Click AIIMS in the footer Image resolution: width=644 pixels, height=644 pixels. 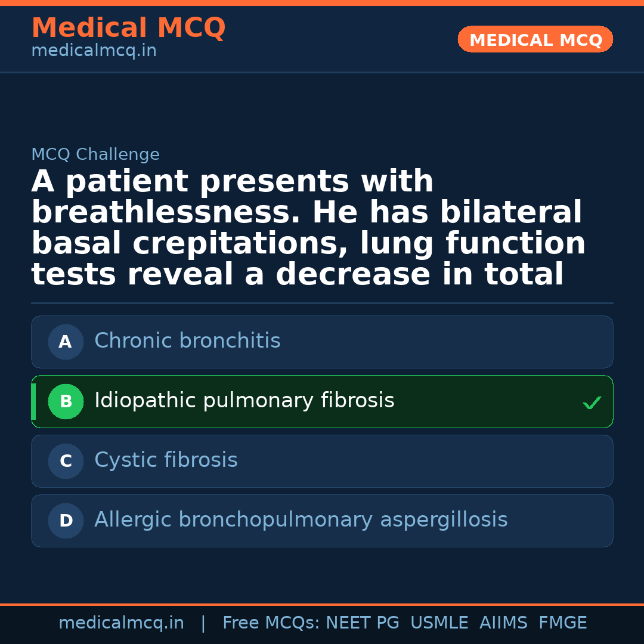(503, 623)
